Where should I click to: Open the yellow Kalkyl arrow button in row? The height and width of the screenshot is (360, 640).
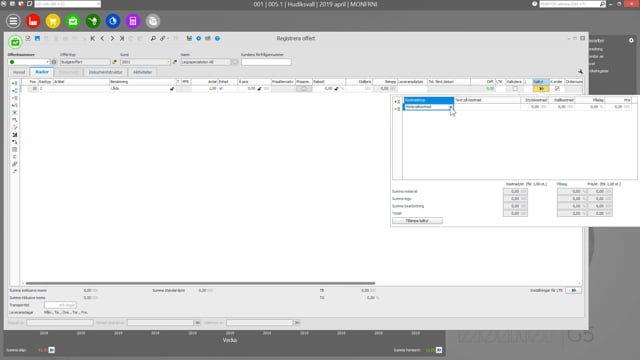(541, 89)
